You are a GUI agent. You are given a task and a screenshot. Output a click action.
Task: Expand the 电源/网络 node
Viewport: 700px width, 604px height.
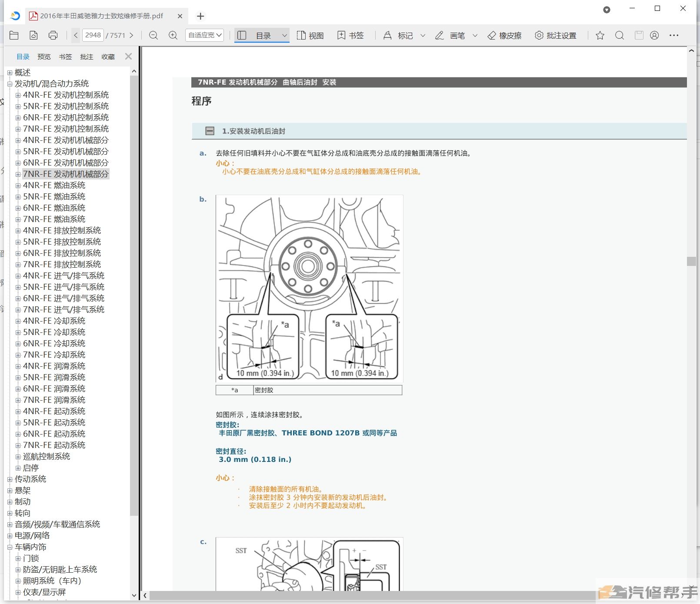tap(10, 536)
